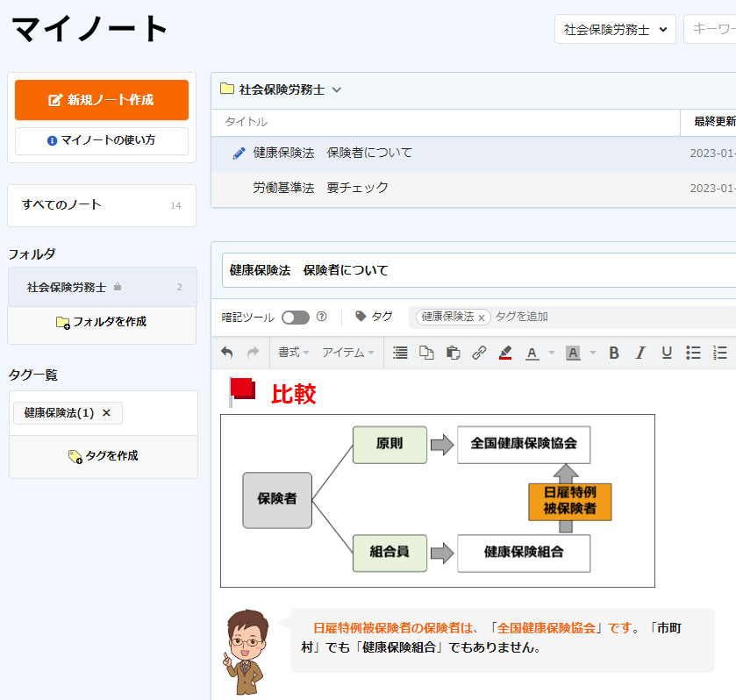Toggle underline formatting
Screen dimensions: 736x700
[667, 353]
